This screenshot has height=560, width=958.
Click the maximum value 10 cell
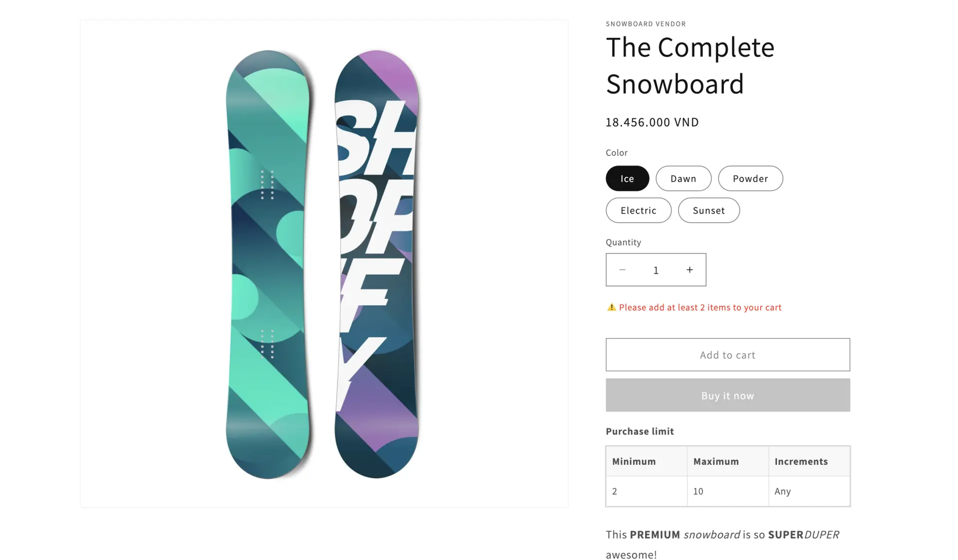pos(727,491)
